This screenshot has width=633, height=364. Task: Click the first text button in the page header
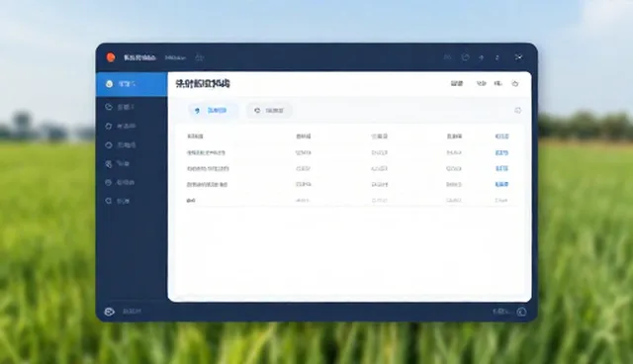[x=457, y=83]
